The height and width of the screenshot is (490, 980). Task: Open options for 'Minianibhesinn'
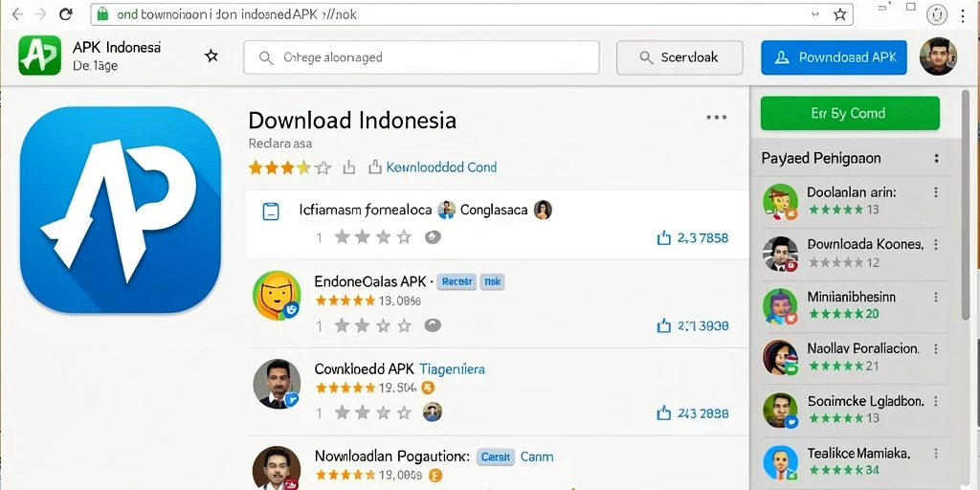[936, 297]
